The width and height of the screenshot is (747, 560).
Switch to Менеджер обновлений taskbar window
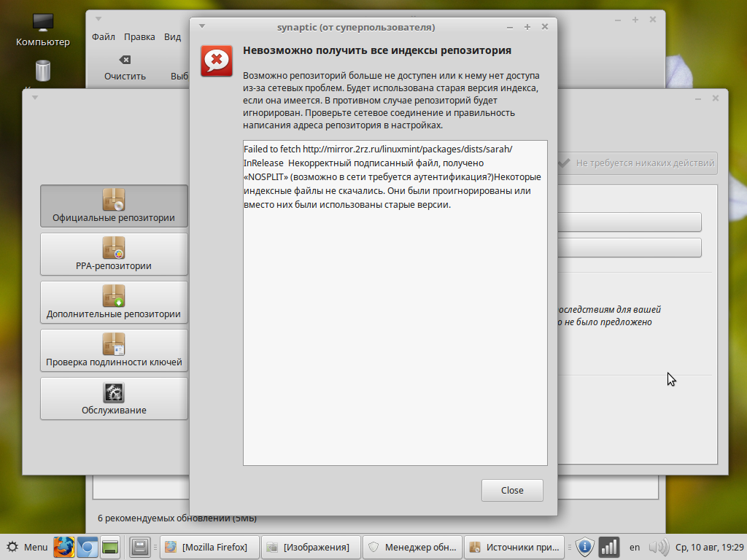[413, 546]
